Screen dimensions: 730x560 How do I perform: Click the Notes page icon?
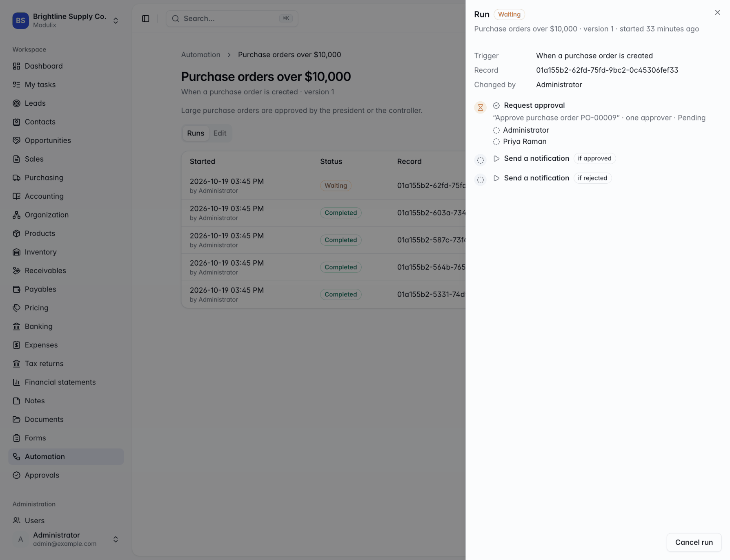(x=16, y=401)
